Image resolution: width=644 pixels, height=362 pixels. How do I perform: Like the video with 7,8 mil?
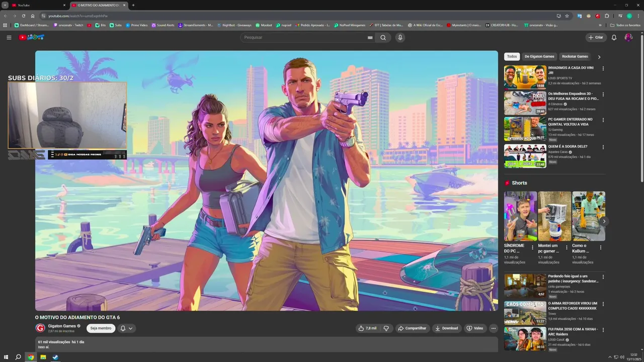pyautogui.click(x=367, y=328)
